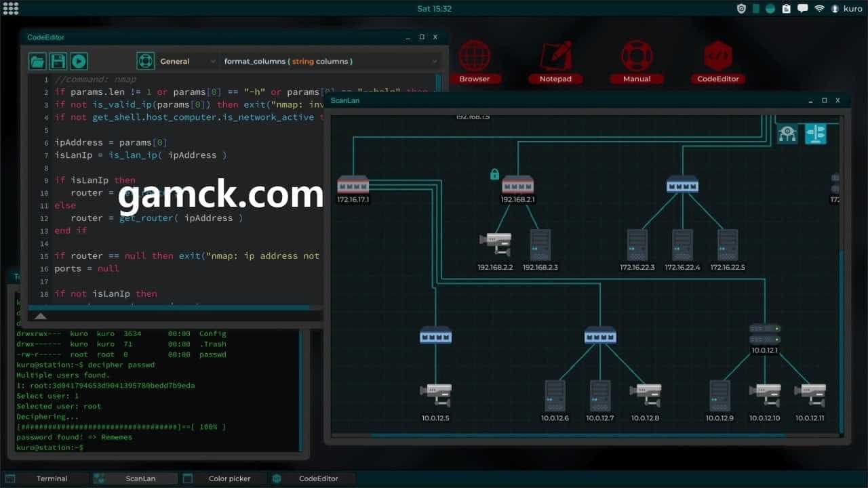Click the //command: nmap comment line
Image resolution: width=868 pixels, height=488 pixels.
pos(95,79)
